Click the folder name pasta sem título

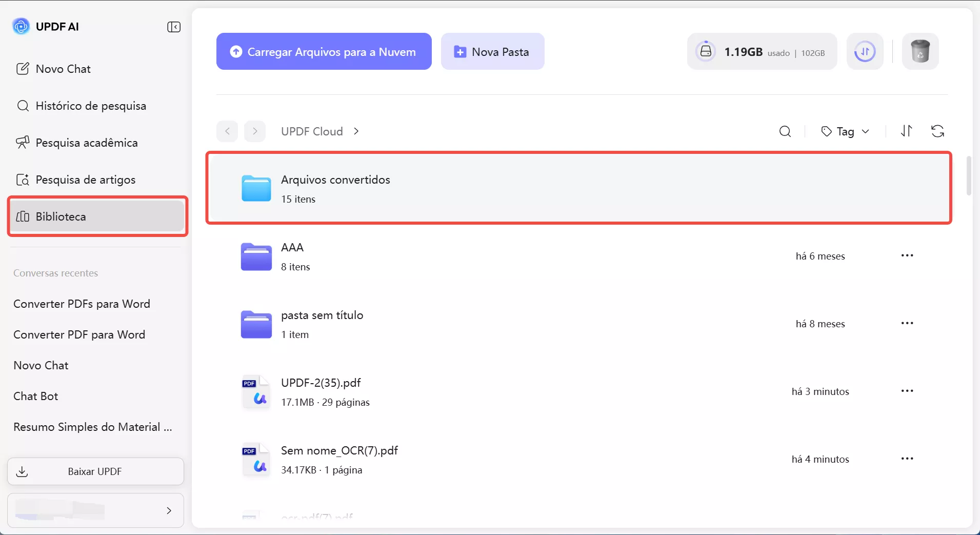click(x=322, y=315)
